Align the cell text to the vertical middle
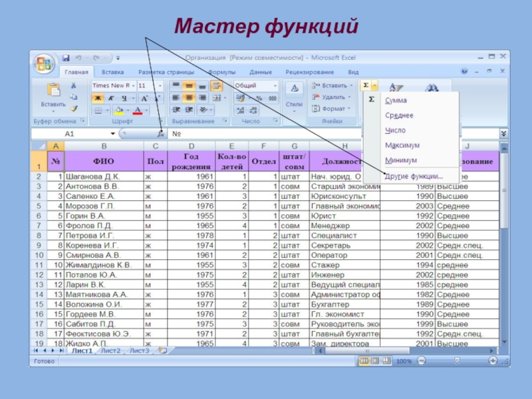Viewport: 532px width, 399px height. [189, 86]
